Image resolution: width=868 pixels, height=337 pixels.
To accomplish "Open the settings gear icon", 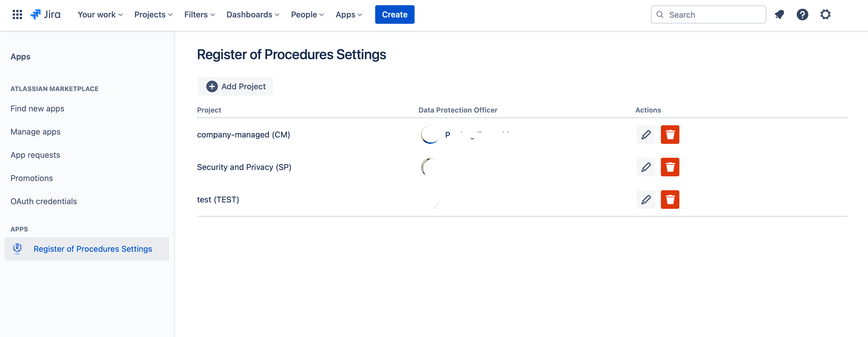I will 825,15.
